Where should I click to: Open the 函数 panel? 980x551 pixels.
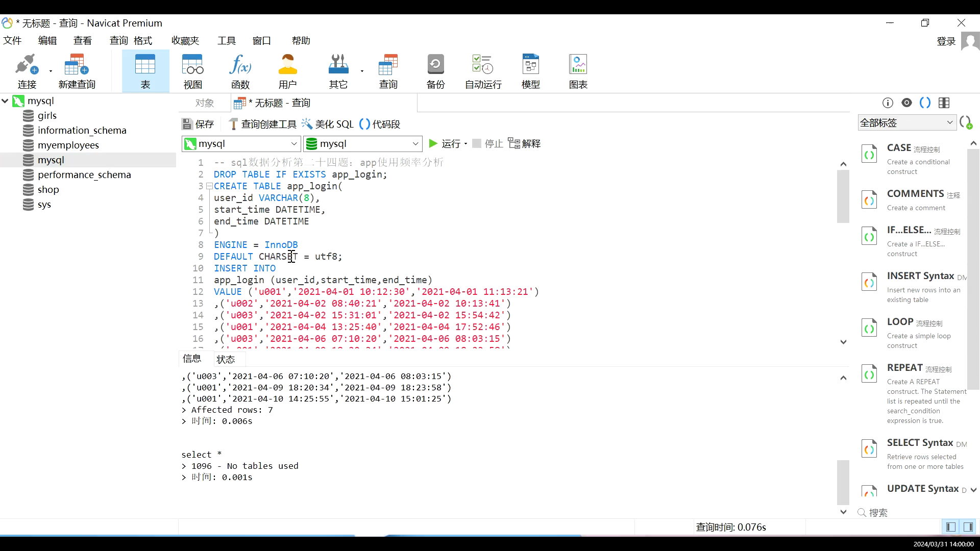point(240,70)
